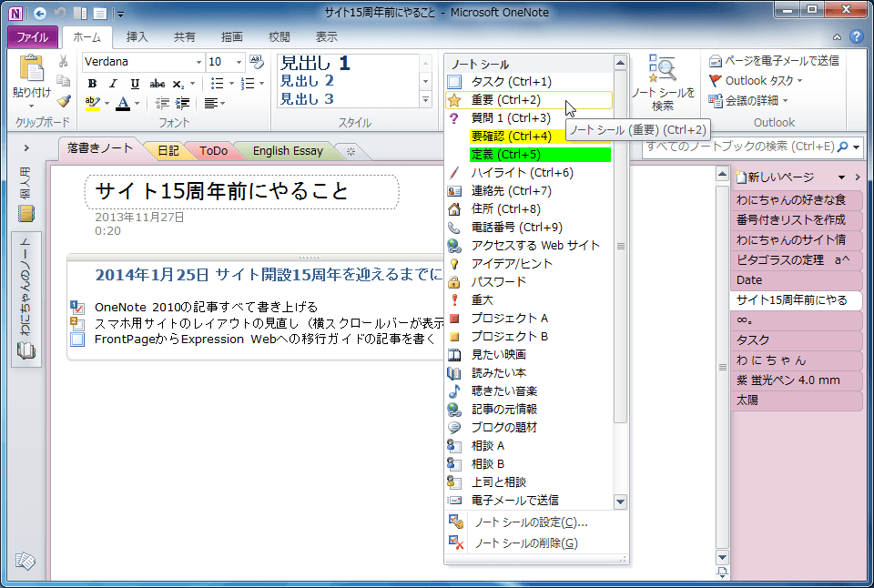Open the highlight color dropdown arrow
The height and width of the screenshot is (588, 874).
coord(107,103)
